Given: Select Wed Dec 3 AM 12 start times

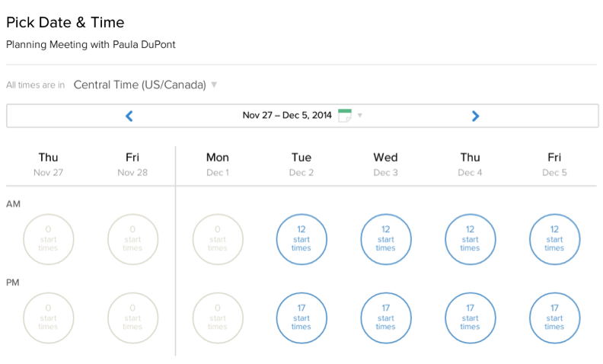Looking at the screenshot, I should (386, 239).
